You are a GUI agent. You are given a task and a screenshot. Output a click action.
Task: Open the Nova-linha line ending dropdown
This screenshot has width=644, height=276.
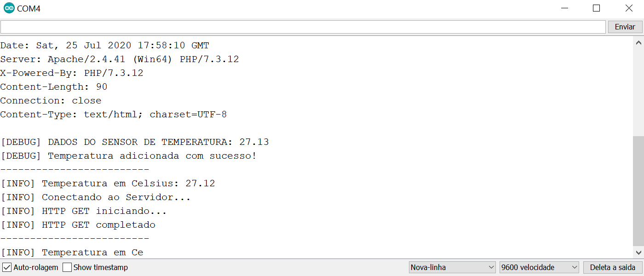(x=452, y=267)
